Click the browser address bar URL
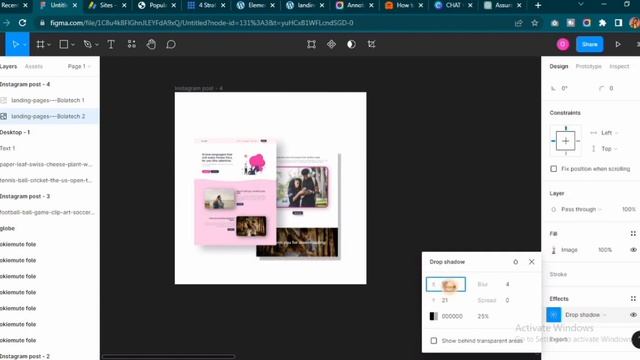 point(202,23)
